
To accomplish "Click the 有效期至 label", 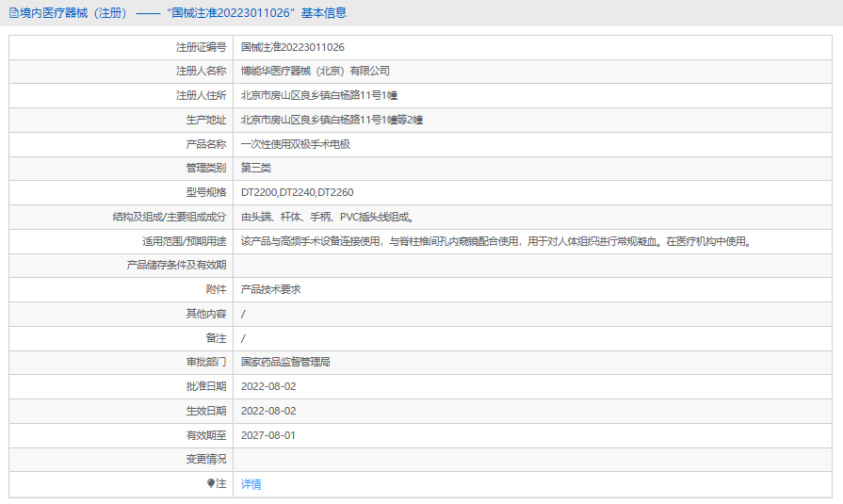I will point(206,435).
